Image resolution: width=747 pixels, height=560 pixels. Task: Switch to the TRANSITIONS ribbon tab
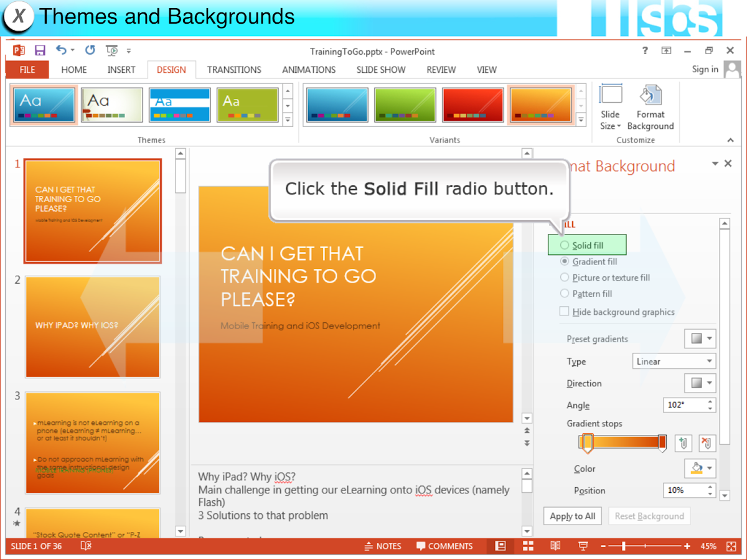tap(233, 70)
